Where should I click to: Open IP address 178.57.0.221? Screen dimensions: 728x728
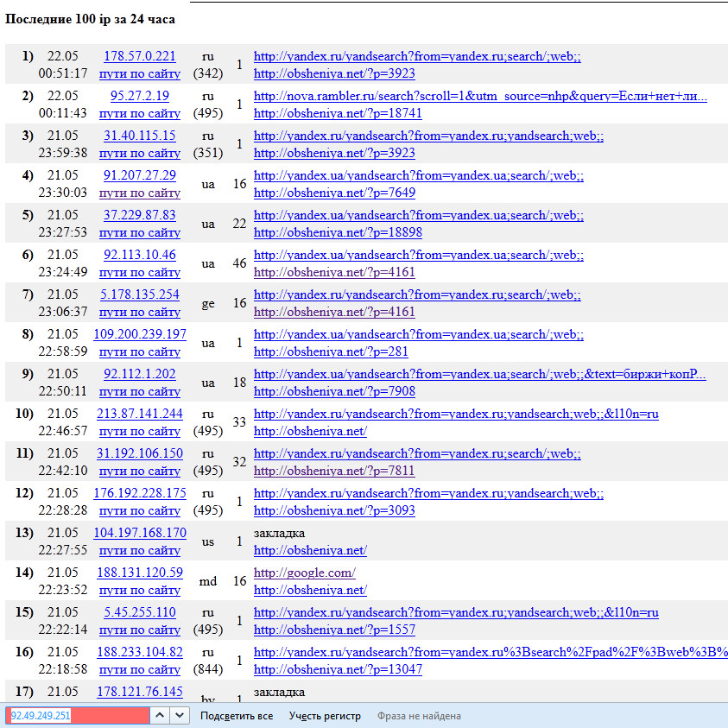tap(140, 56)
